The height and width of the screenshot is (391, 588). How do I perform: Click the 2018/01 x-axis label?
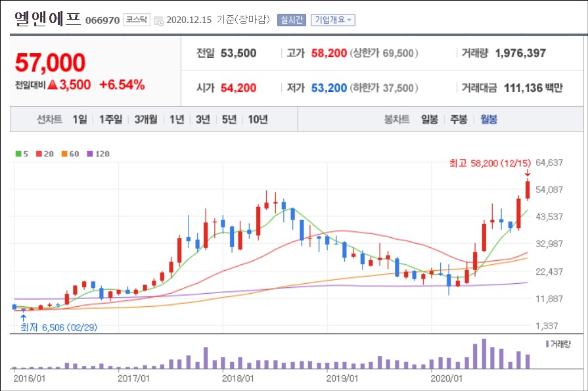(238, 379)
